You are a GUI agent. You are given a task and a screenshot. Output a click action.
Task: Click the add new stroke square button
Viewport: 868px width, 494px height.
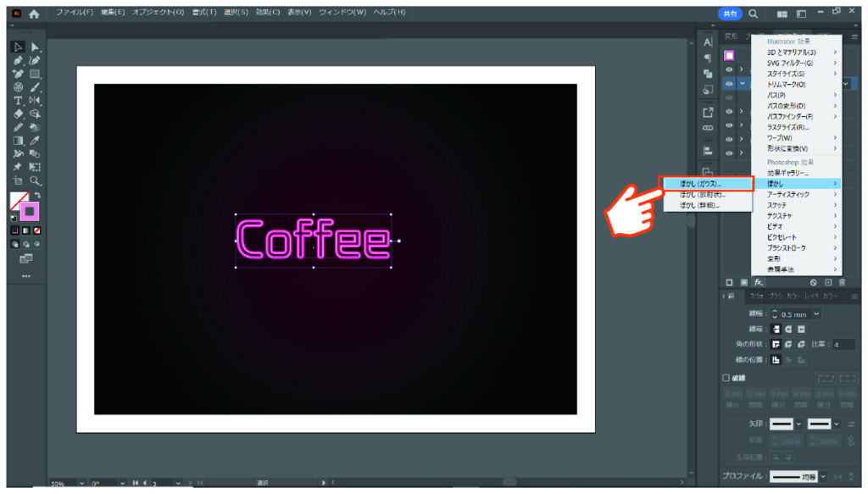coord(729,282)
